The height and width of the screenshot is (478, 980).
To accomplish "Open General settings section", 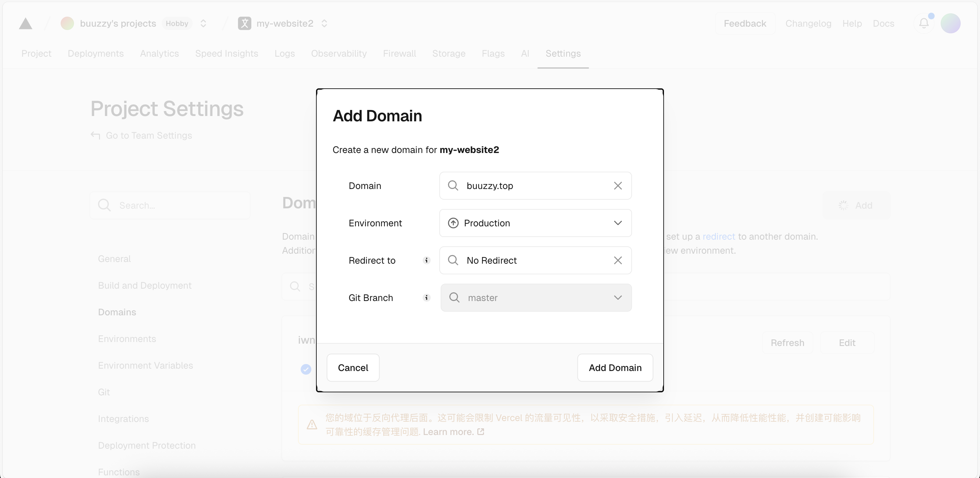I will point(115,259).
